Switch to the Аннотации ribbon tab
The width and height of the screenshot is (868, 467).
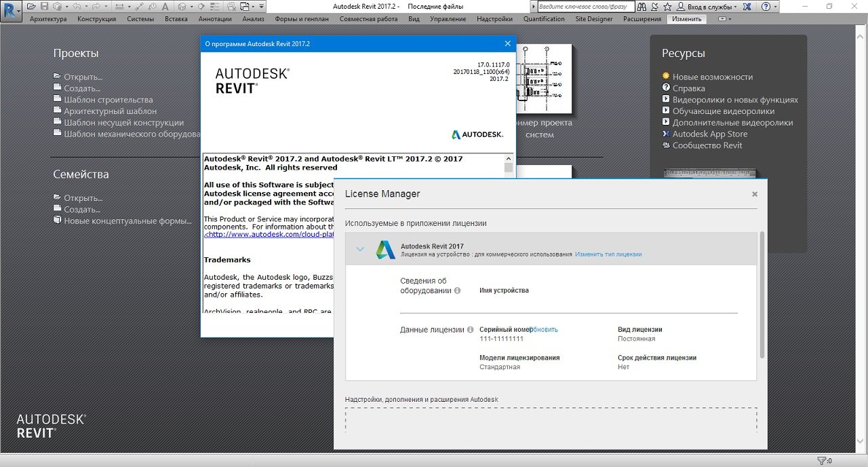pyautogui.click(x=216, y=19)
